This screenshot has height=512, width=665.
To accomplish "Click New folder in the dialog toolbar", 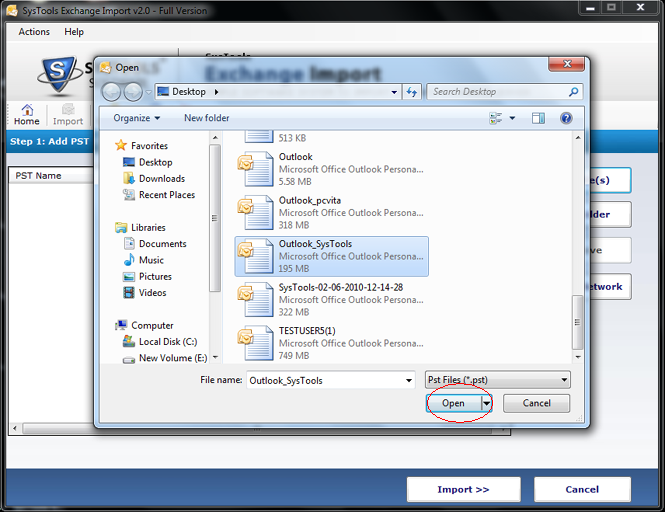I will click(x=207, y=118).
